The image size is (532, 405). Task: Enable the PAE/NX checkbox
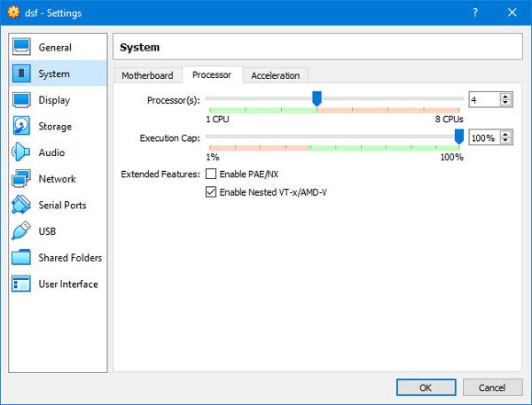[211, 174]
